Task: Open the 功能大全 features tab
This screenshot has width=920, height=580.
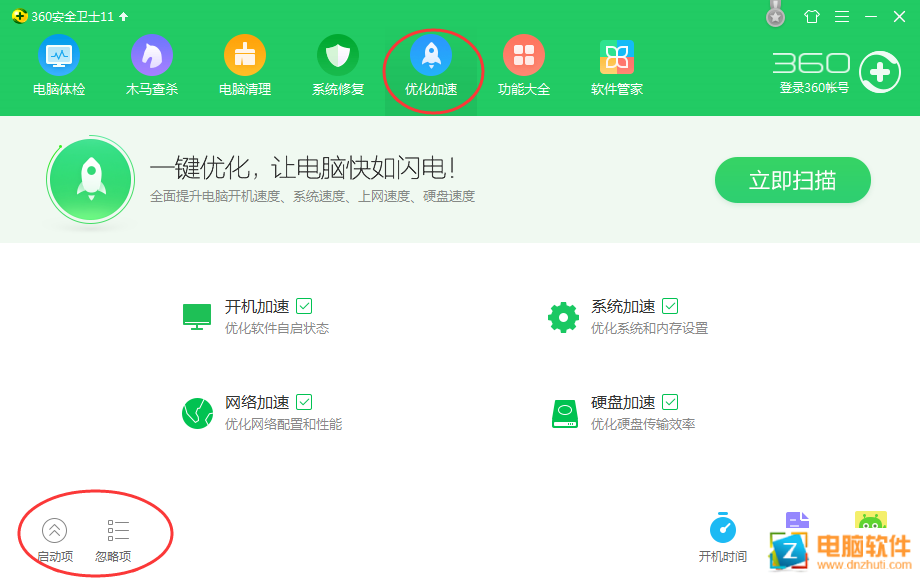Action: click(524, 66)
